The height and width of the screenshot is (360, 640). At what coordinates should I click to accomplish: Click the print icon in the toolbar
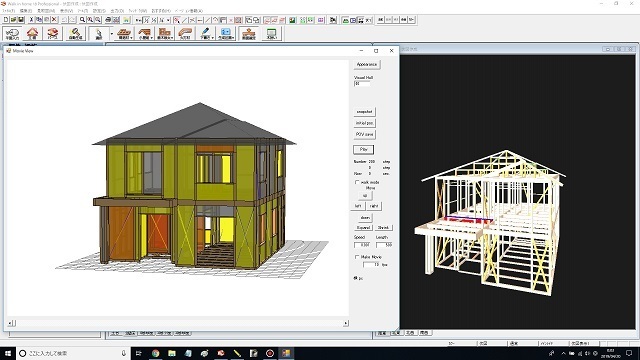pyautogui.click(x=108, y=20)
